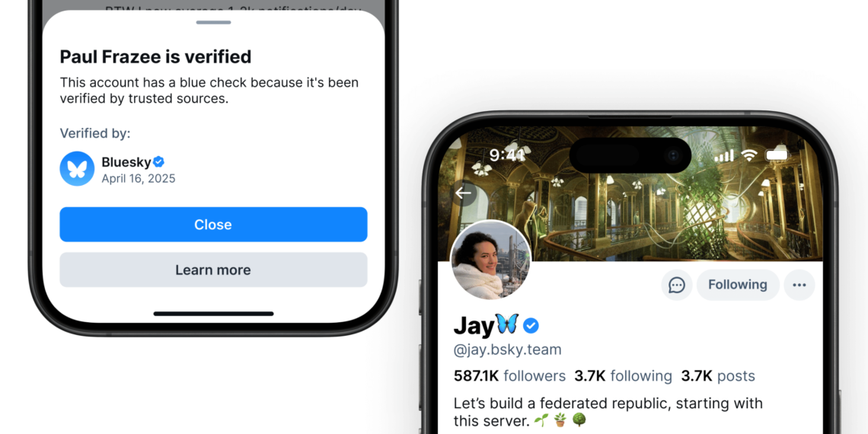The height and width of the screenshot is (434, 868).
Task: Tap the blue check badge beside Bluesky
Action: coord(159,161)
